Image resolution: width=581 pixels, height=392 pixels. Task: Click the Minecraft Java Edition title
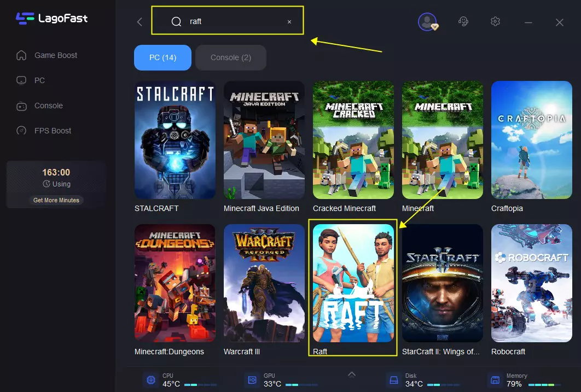(x=261, y=208)
